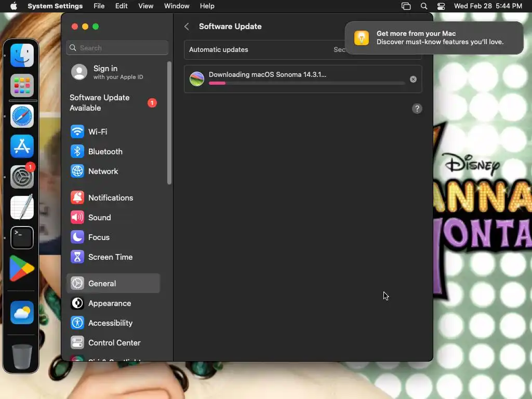Click the Software Update page title
The width and height of the screenshot is (532, 399).
pos(230,26)
